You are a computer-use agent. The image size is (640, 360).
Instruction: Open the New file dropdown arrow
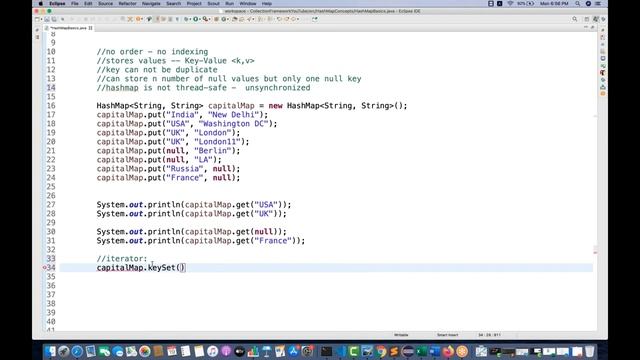pyautogui.click(x=42, y=19)
